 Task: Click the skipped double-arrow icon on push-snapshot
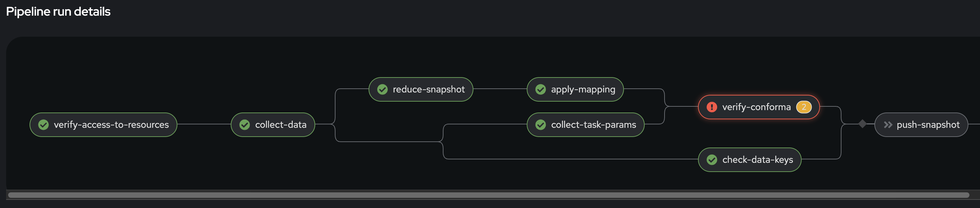tap(888, 125)
